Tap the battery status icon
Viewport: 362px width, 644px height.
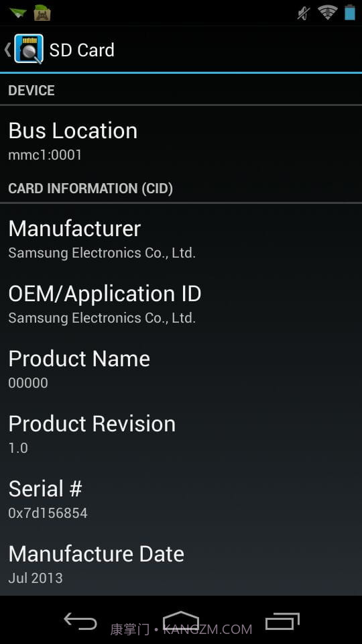pyautogui.click(x=350, y=12)
